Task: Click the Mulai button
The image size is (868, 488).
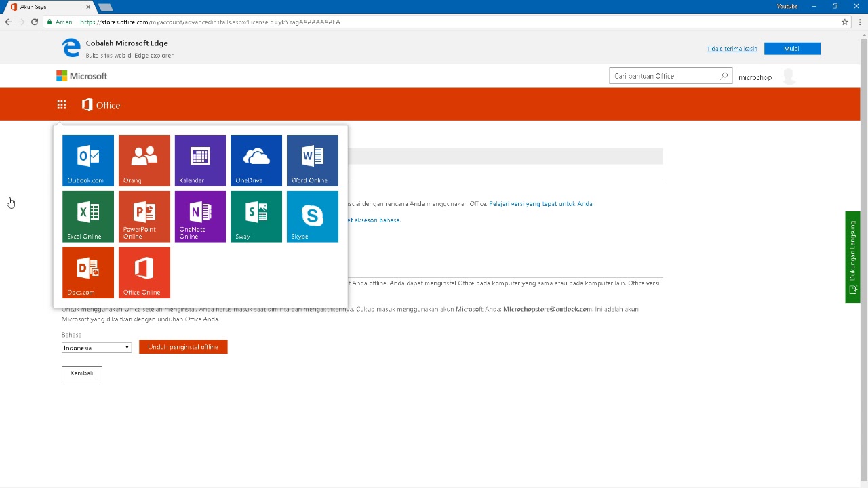Action: 792,49
